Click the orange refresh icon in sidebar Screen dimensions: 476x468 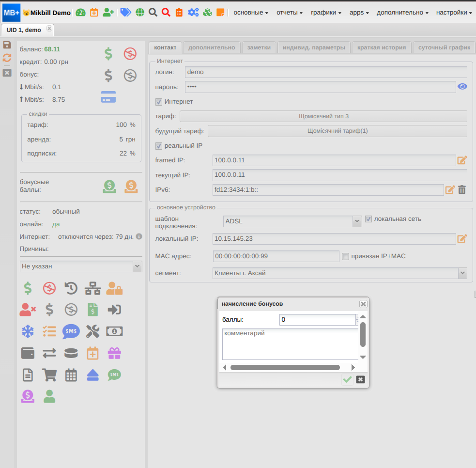(7, 58)
